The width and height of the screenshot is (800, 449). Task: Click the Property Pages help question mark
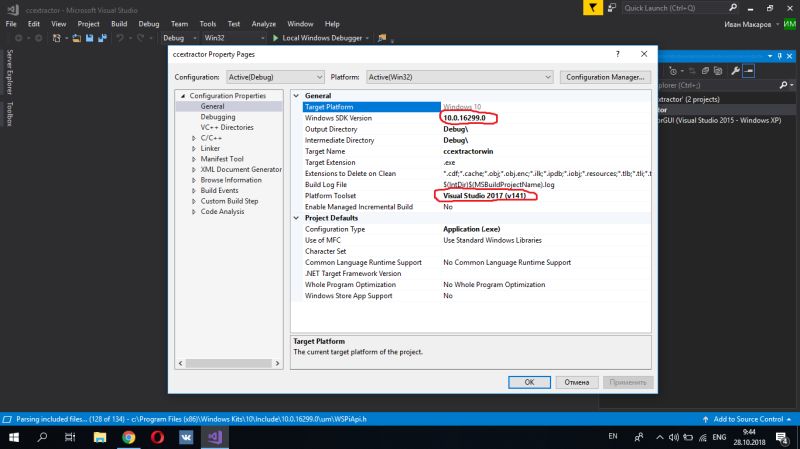pyautogui.click(x=617, y=54)
